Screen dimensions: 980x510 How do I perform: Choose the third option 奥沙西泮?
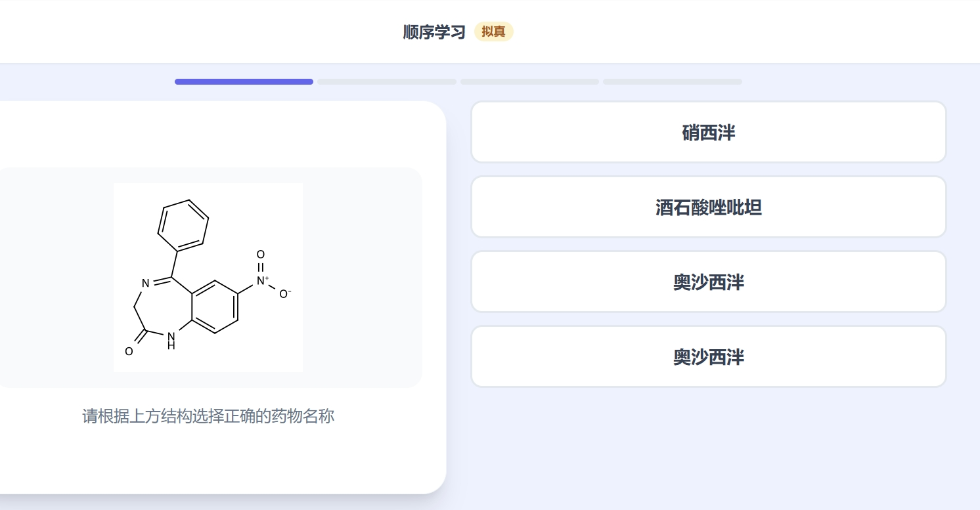click(708, 282)
